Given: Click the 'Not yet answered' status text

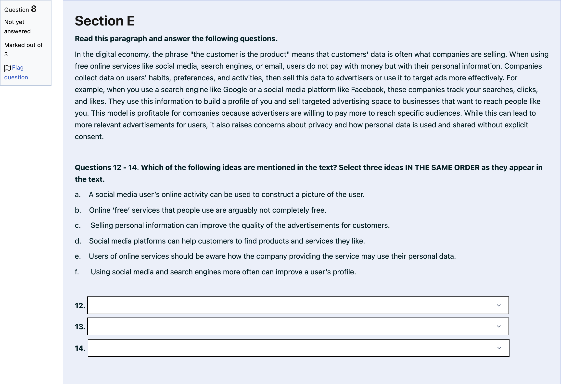Looking at the screenshot, I should click(x=17, y=26).
